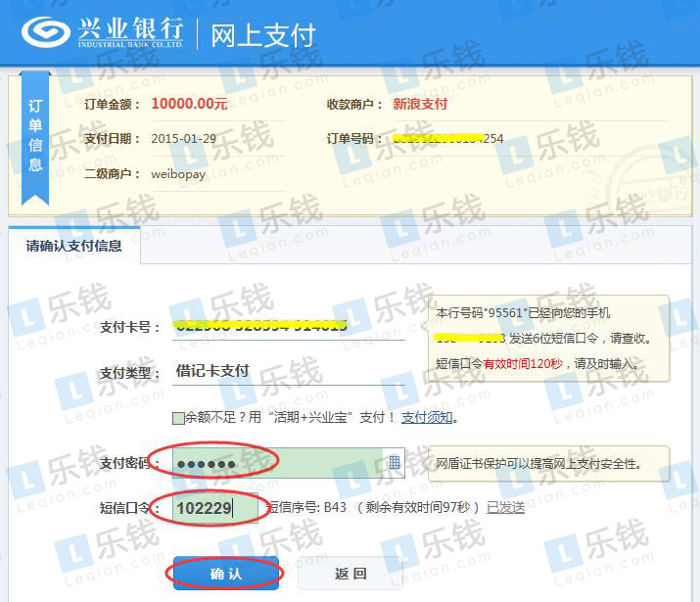This screenshot has width=700, height=602.
Task: Tick the '余额不足？用活期+兴业宝支付' checkbox
Action: click(x=178, y=418)
